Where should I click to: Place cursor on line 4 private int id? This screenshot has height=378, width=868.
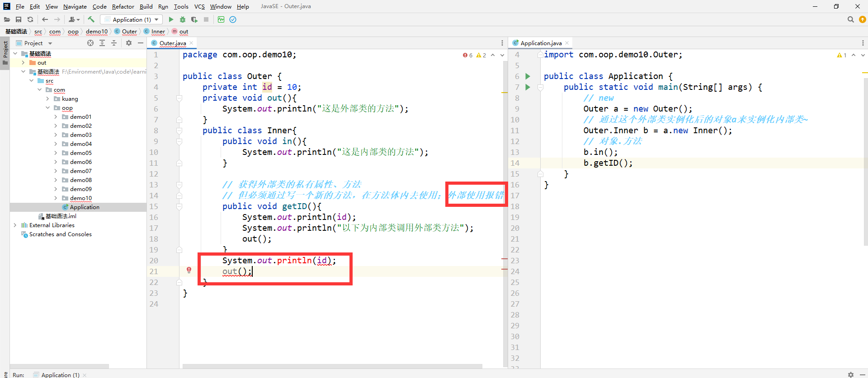coord(251,87)
